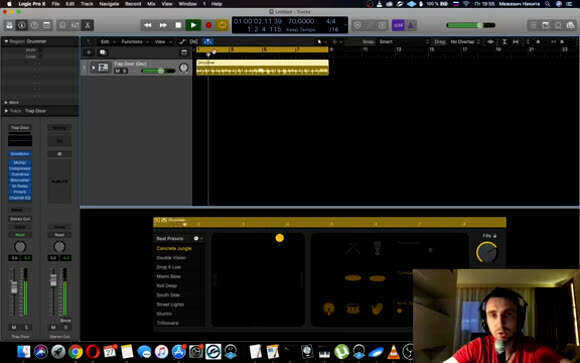This screenshot has height=363, width=580.
Task: Open the Note Pads button
Action: [546, 25]
